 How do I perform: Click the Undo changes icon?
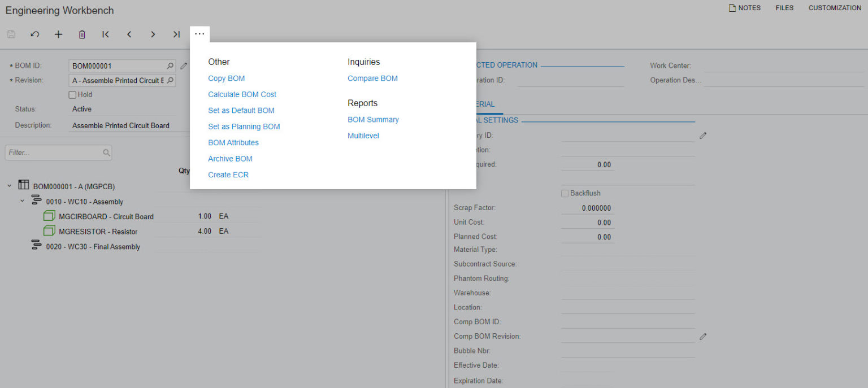point(34,34)
